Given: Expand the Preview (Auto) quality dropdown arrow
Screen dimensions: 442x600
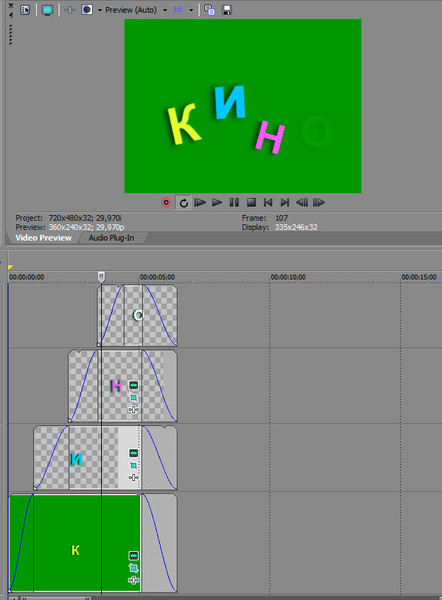Looking at the screenshot, I should 165,10.
